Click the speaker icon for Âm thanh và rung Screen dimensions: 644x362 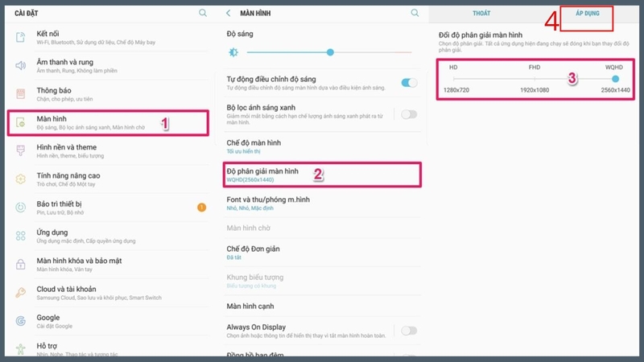(x=21, y=66)
